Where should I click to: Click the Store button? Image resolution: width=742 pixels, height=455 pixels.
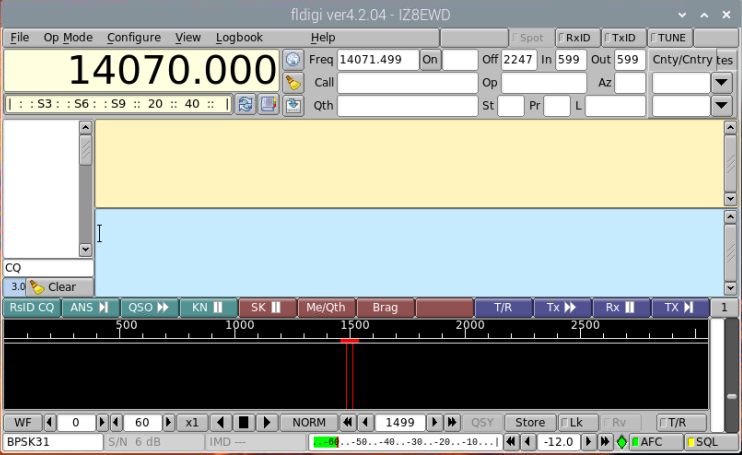[530, 422]
